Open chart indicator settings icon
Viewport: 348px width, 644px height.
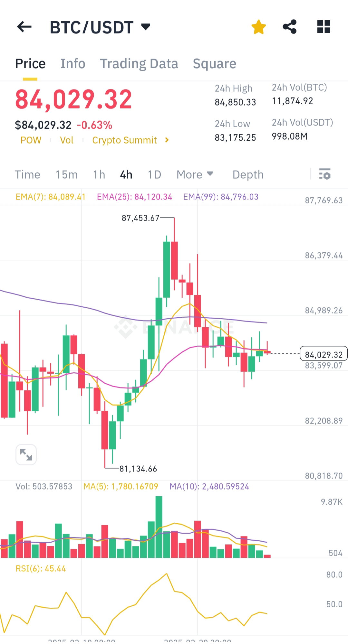point(325,174)
